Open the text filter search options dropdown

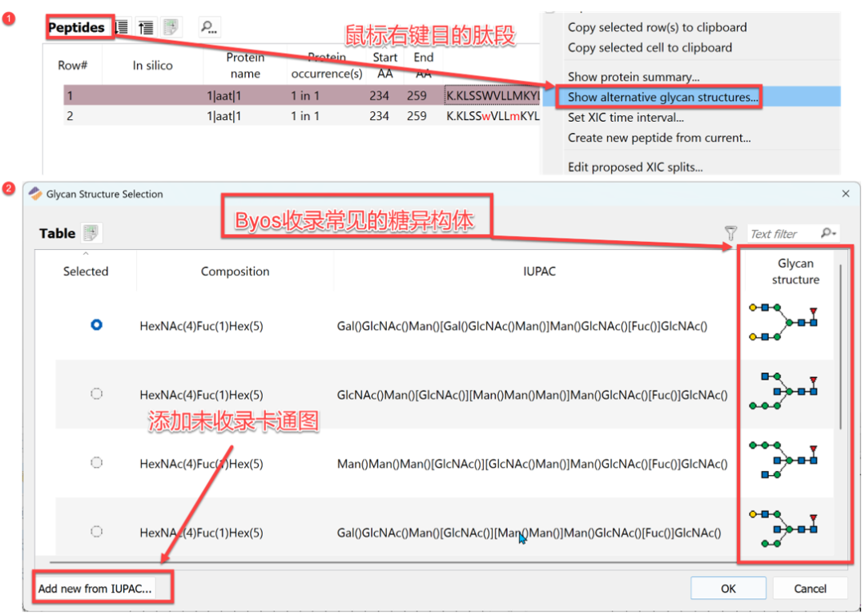[829, 233]
